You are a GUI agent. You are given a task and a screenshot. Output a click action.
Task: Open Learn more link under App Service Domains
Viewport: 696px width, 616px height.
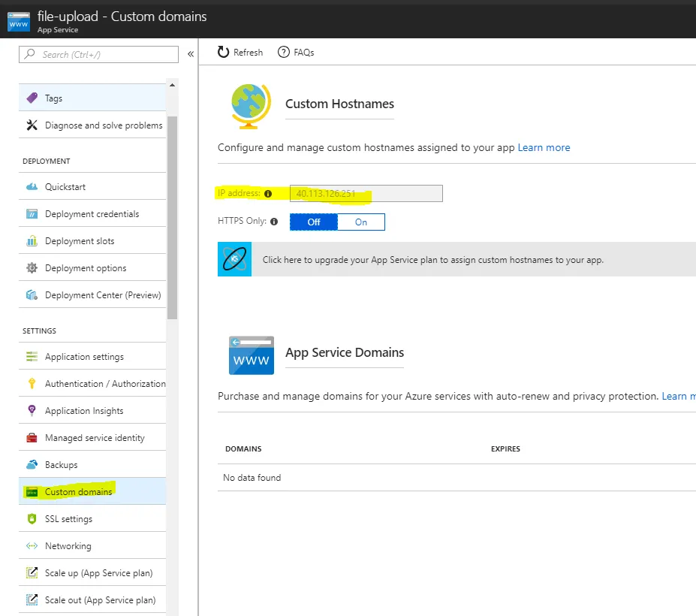[679, 396]
